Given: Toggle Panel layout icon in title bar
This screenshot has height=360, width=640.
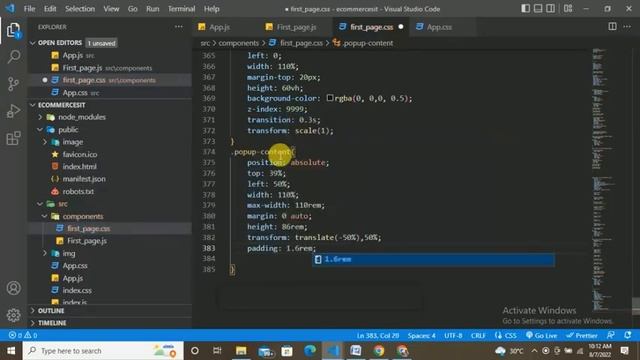Looking at the screenshot, I should [538, 8].
